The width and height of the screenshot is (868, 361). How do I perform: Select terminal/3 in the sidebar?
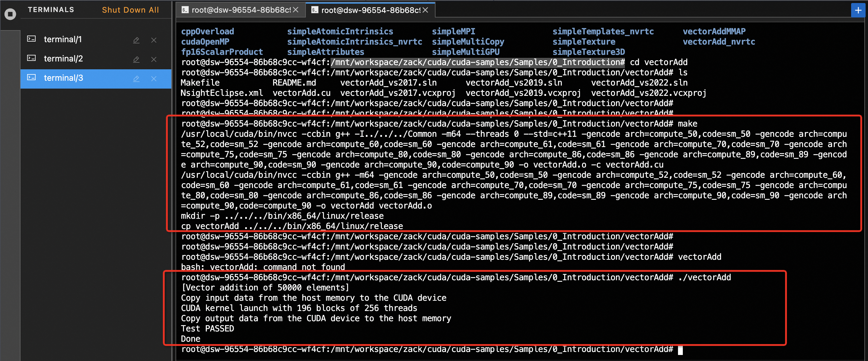(x=63, y=78)
